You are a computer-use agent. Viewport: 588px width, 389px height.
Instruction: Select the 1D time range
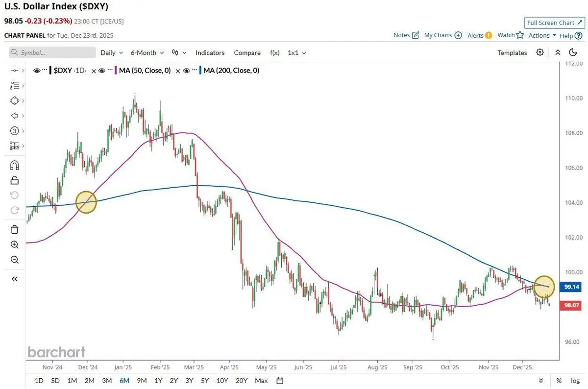click(39, 381)
